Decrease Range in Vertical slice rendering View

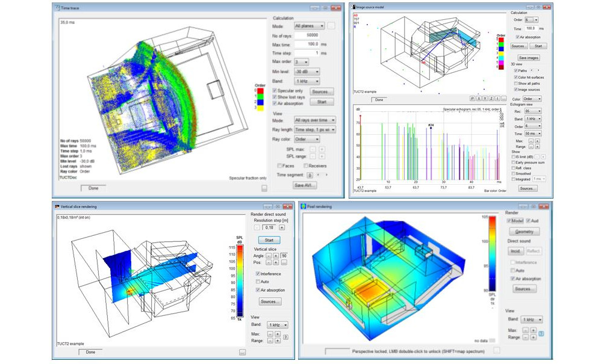click(270, 341)
